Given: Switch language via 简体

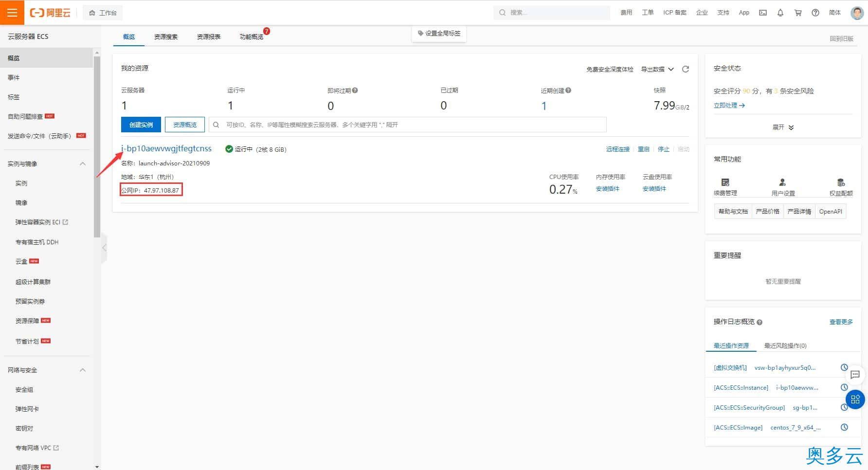Looking at the screenshot, I should [835, 13].
